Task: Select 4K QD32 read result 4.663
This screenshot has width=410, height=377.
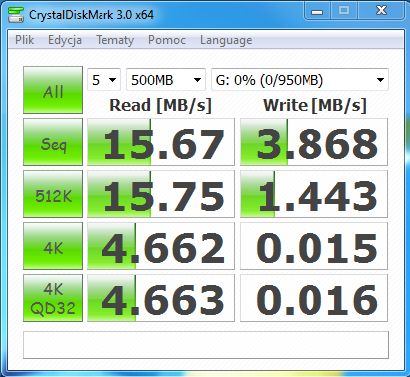Action: click(x=161, y=298)
